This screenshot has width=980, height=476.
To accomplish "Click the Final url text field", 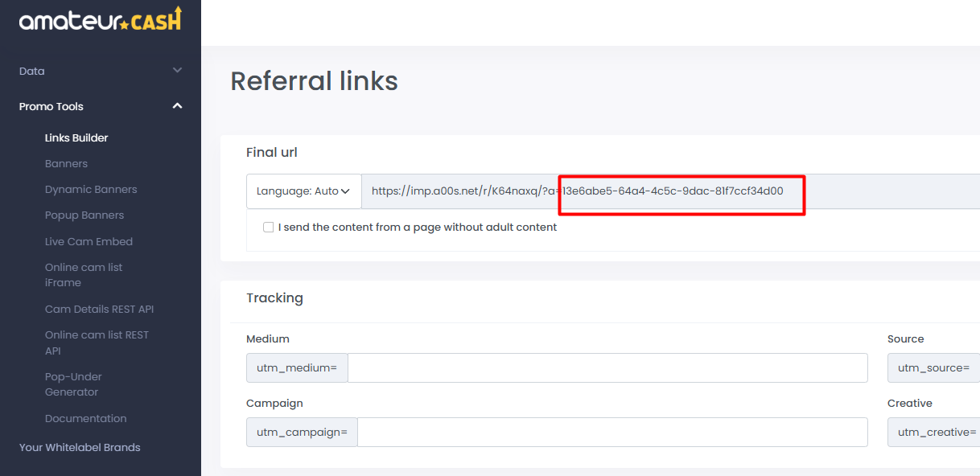I will pos(669,191).
